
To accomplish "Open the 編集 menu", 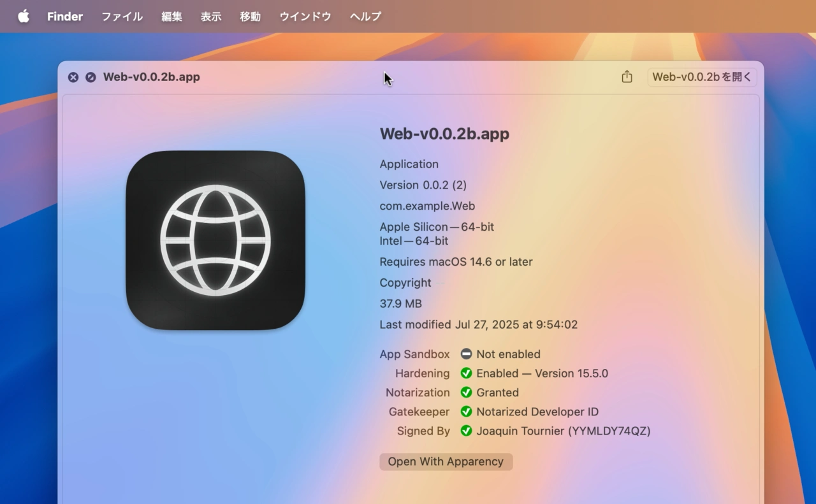I will click(171, 17).
